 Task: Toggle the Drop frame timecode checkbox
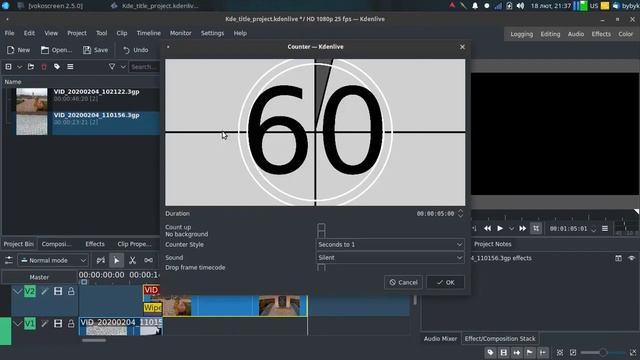pyautogui.click(x=321, y=268)
